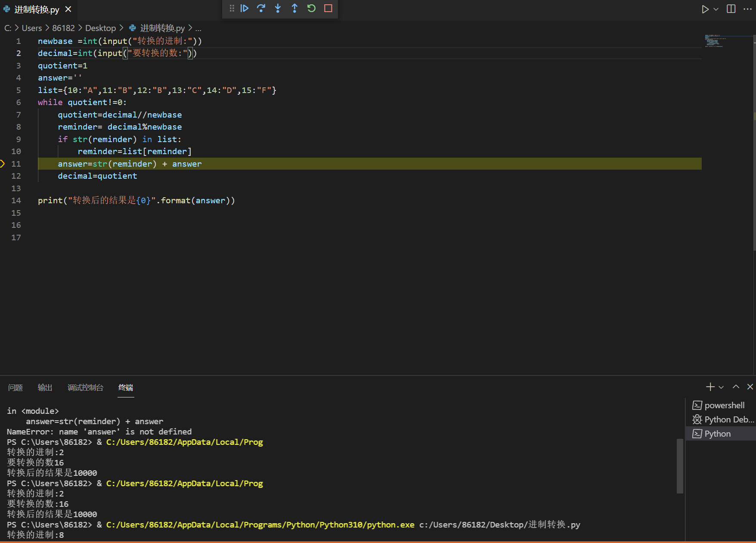Image resolution: width=756 pixels, height=543 pixels.
Task: Click the C: breadcrumb segment
Action: click(8, 28)
